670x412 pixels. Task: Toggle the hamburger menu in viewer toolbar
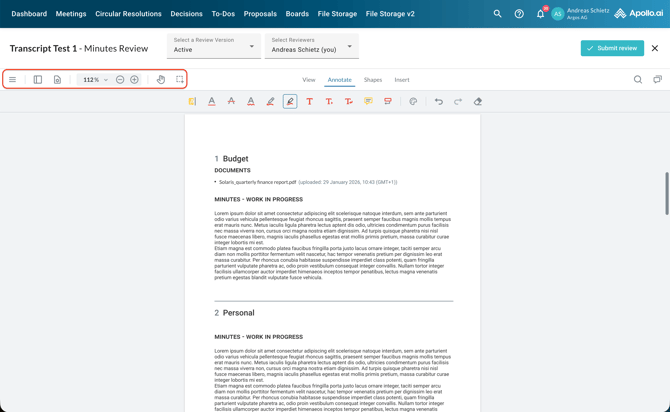click(13, 80)
